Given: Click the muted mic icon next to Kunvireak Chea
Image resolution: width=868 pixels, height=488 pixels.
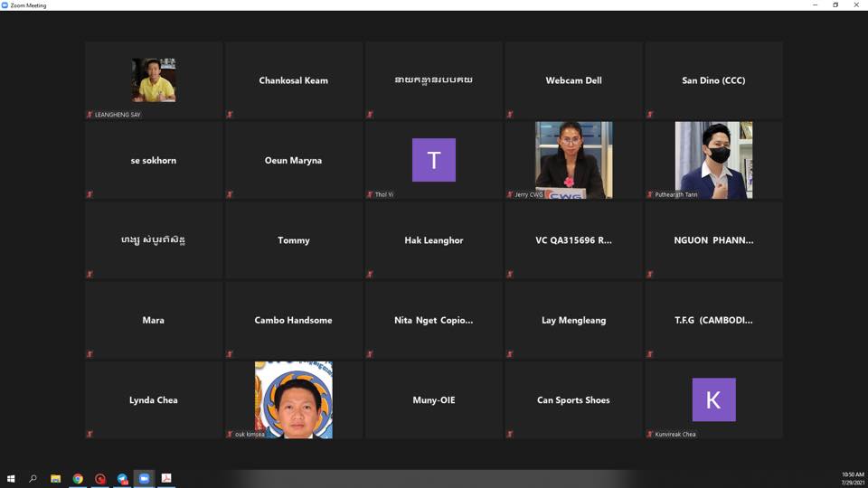Looking at the screenshot, I should pos(650,434).
